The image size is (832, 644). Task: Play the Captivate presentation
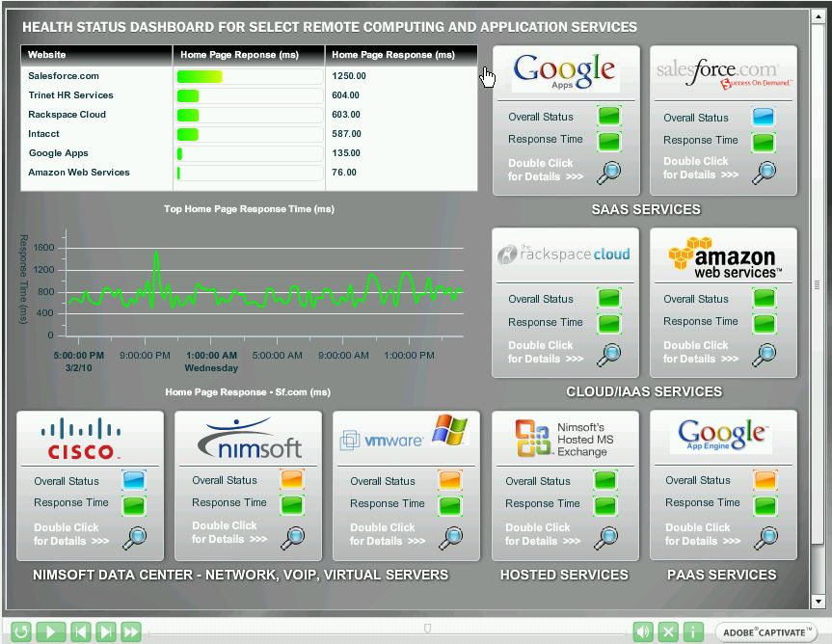tap(51, 631)
